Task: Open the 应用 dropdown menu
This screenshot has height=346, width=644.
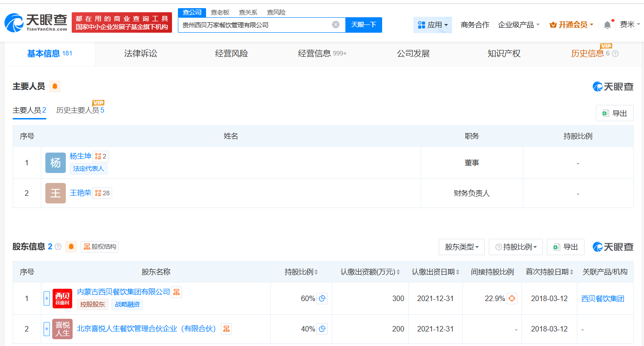Action: [x=433, y=25]
